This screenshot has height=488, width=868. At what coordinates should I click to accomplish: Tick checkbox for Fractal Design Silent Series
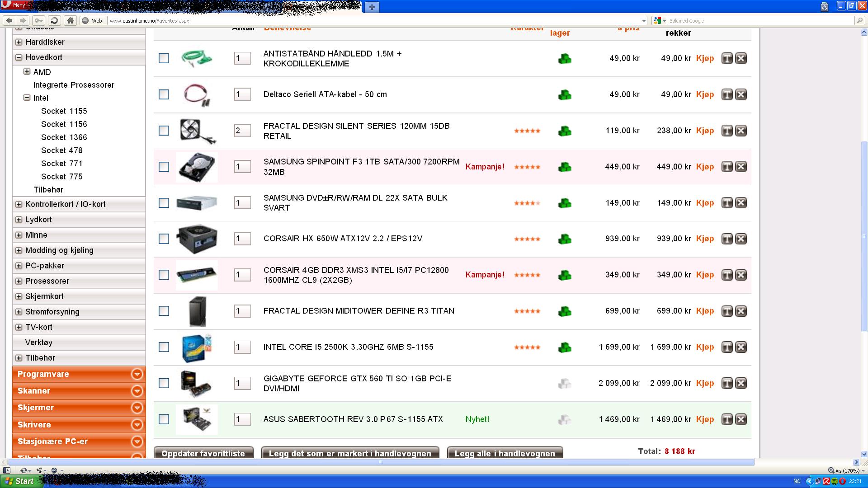(164, 131)
